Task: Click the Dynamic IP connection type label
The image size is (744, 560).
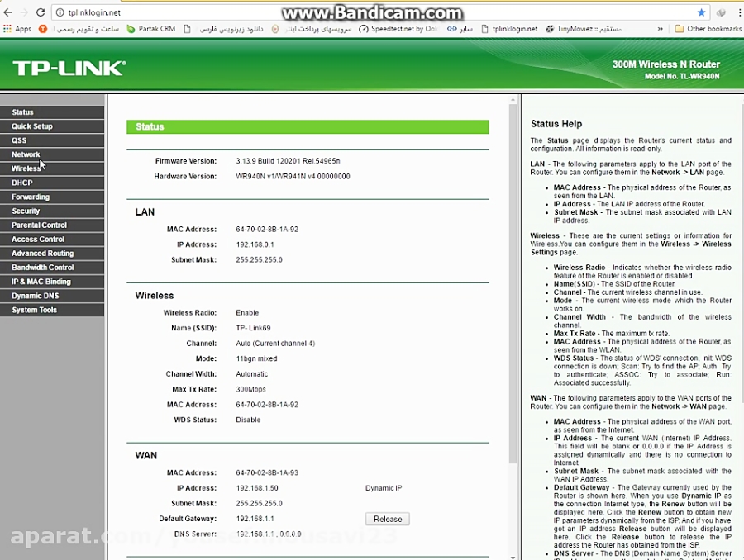Action: pyautogui.click(x=384, y=488)
